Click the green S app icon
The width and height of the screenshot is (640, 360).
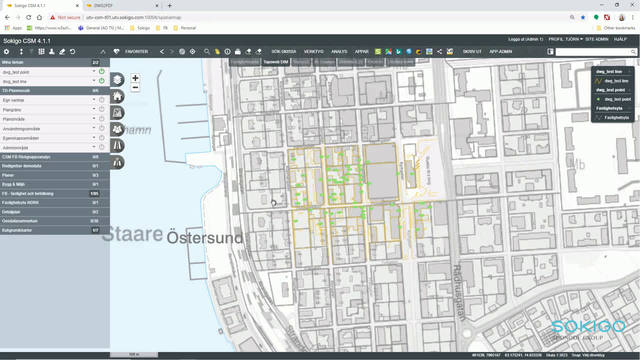coord(378,52)
